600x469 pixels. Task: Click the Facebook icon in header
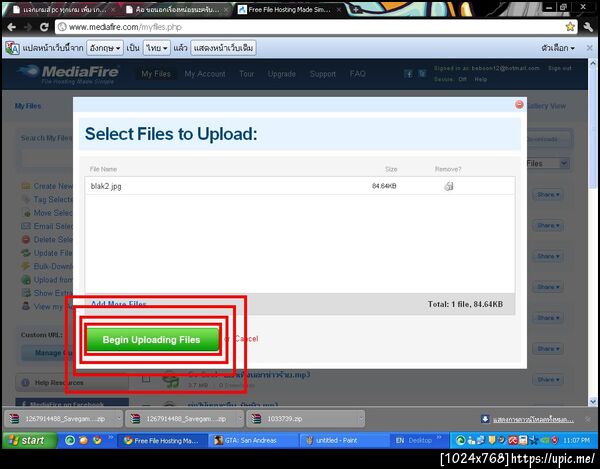click(409, 74)
